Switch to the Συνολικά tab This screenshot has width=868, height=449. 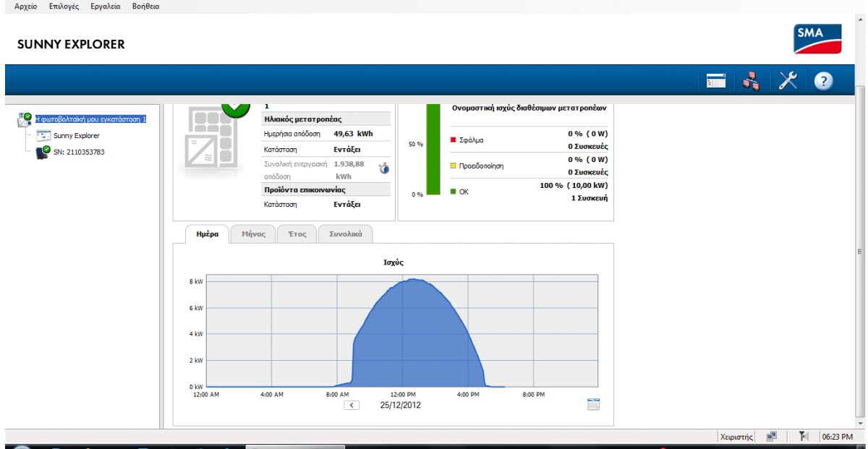coord(345,234)
